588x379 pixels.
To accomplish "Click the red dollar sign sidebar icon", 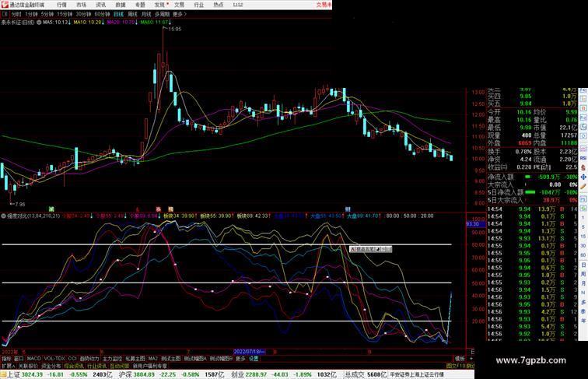I will [x=583, y=168].
